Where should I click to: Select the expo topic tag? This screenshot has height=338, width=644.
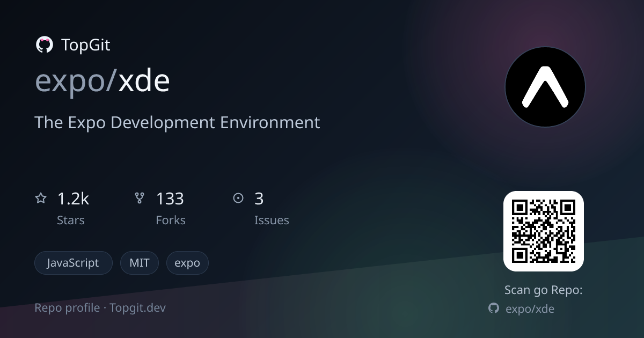(187, 263)
